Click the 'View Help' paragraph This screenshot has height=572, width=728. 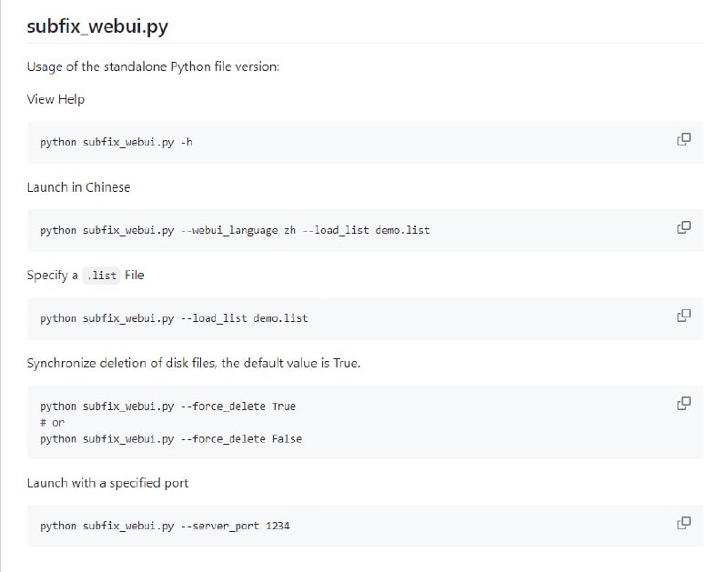pos(56,99)
